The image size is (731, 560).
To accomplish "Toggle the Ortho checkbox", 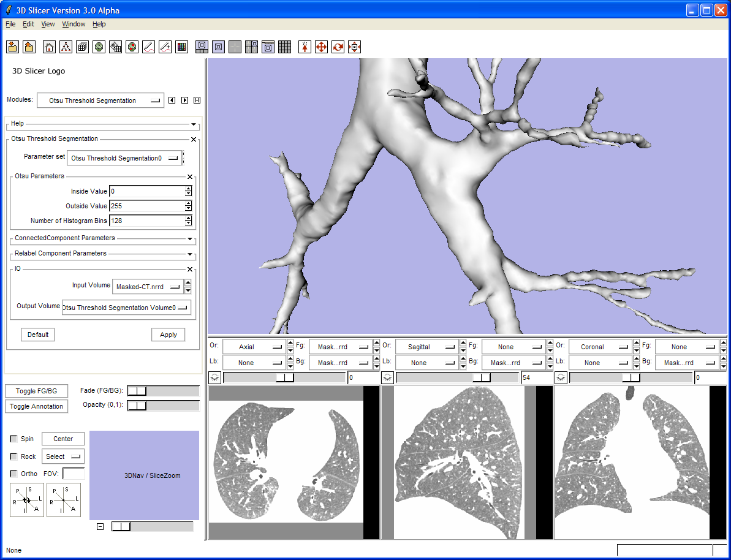I will tap(14, 474).
